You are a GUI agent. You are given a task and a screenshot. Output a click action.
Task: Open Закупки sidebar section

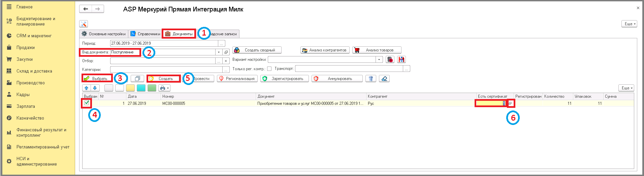click(x=25, y=59)
